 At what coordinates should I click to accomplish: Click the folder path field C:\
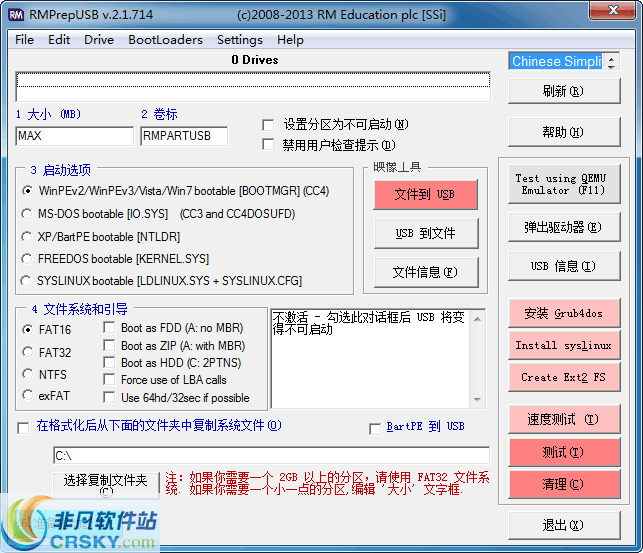271,456
